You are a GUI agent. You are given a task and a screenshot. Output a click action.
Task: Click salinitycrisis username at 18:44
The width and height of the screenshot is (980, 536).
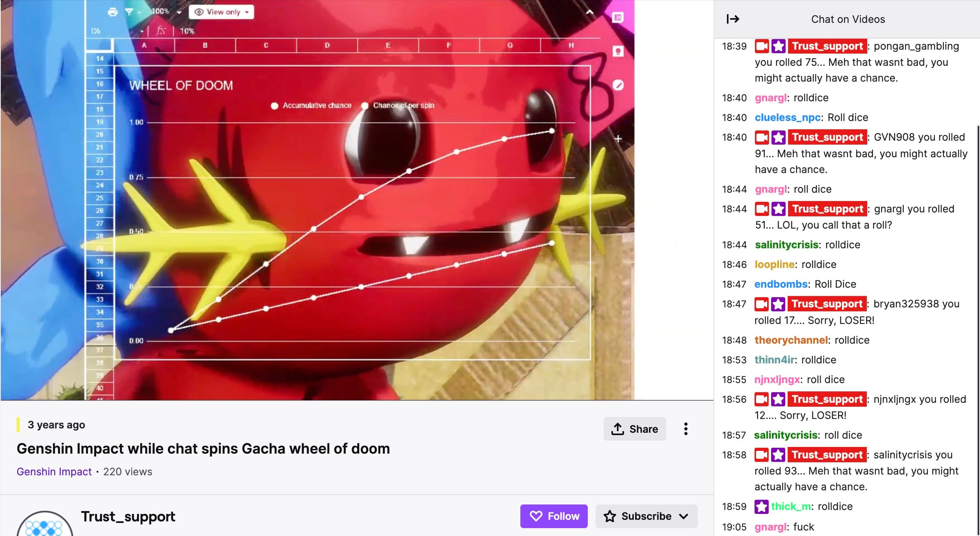(786, 245)
